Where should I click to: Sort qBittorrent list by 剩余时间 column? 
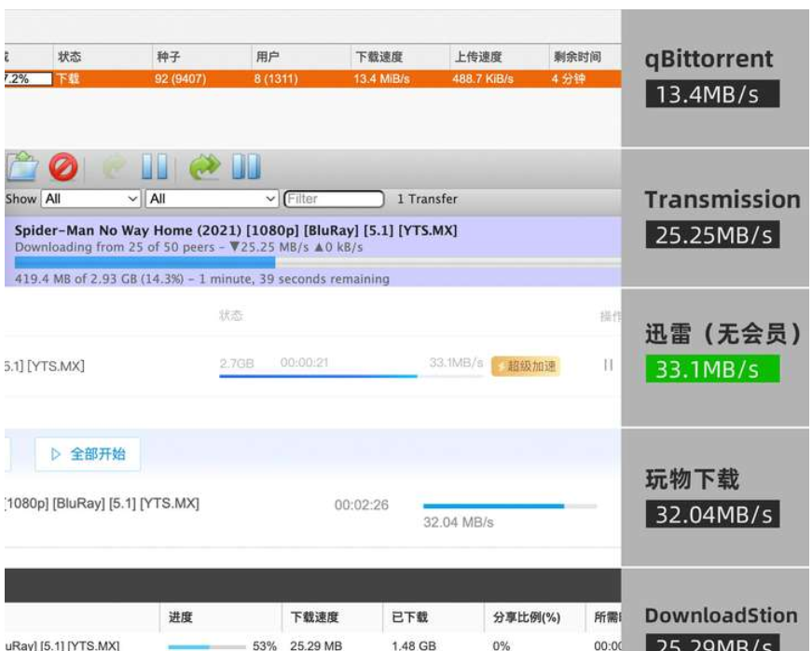pos(585,57)
